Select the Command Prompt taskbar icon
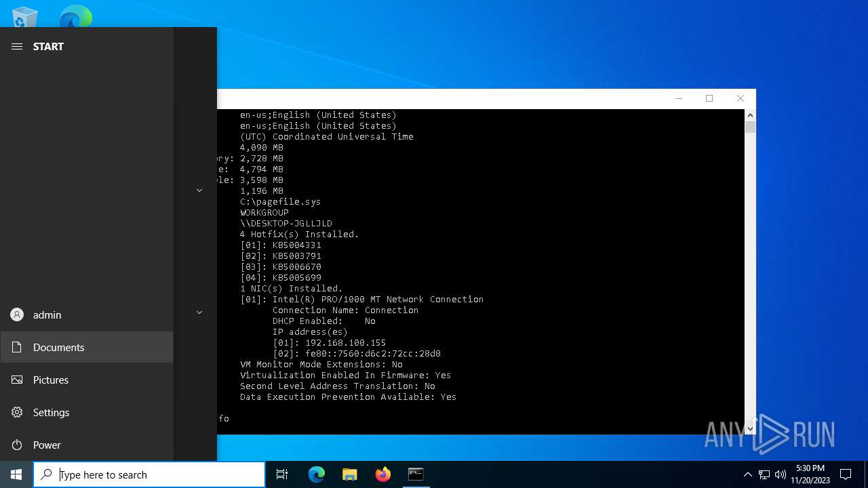The width and height of the screenshot is (868, 488). (x=416, y=474)
